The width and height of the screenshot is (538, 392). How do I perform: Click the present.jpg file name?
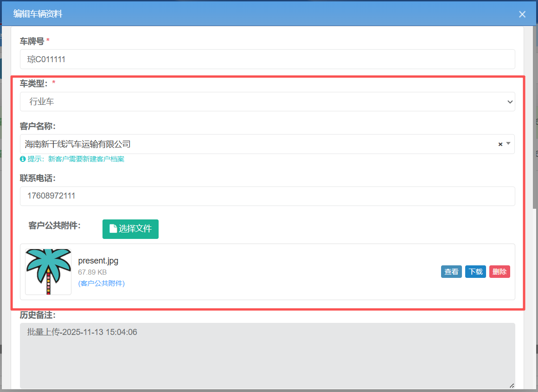98,261
